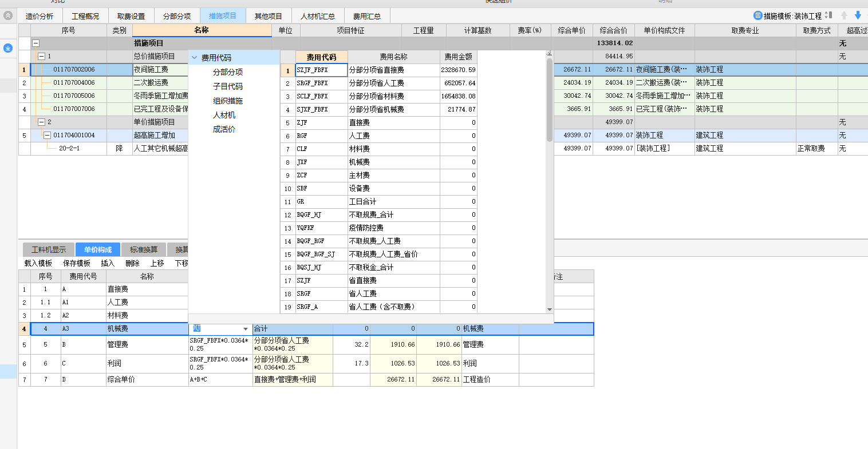Click the 取费专业 column header

point(745,30)
